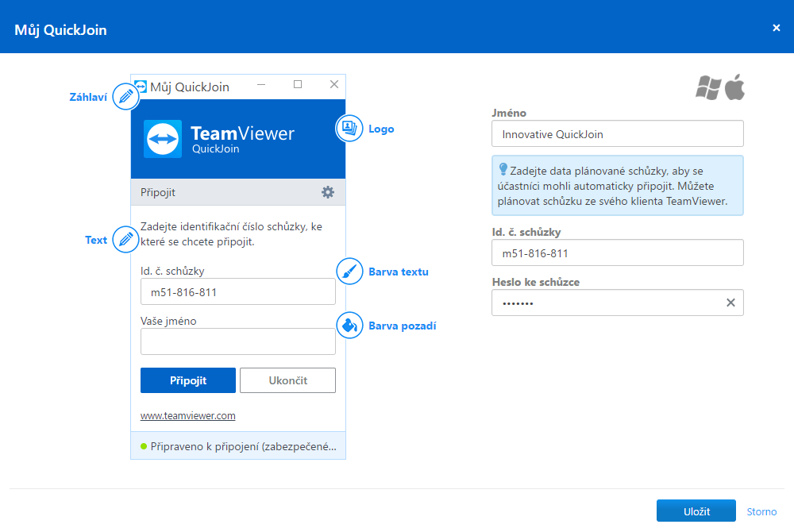Click the green ready status dot
794x532 pixels.
144,446
